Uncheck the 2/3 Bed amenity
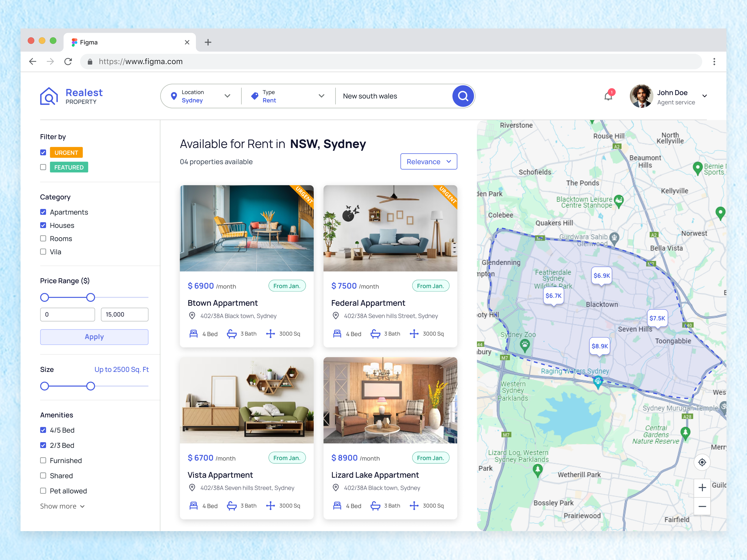The height and width of the screenshot is (560, 747). (x=43, y=445)
